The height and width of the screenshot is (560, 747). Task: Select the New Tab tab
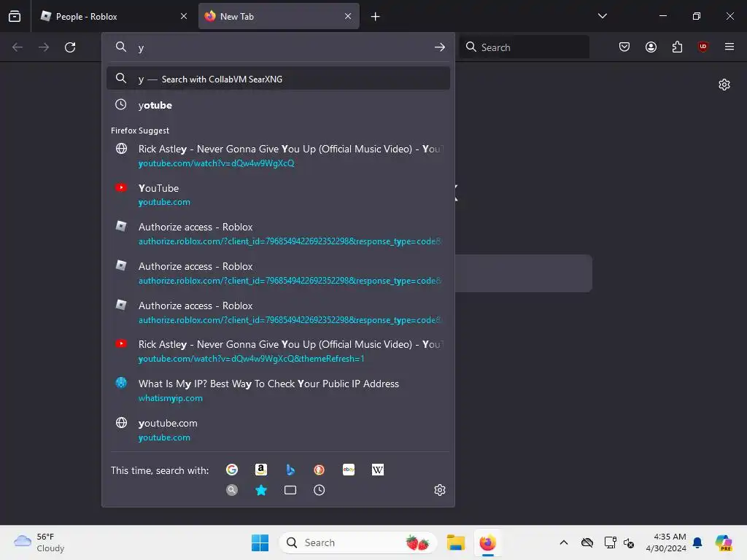(279, 16)
